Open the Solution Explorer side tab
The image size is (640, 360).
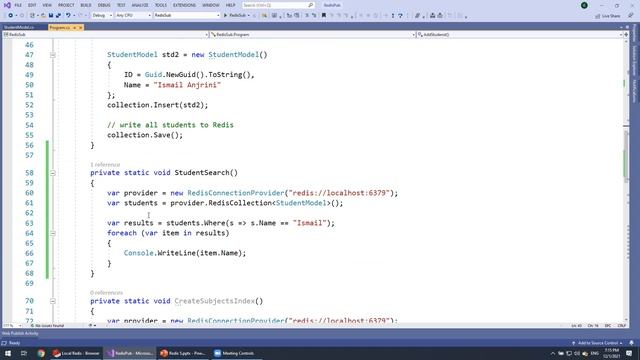point(635,60)
